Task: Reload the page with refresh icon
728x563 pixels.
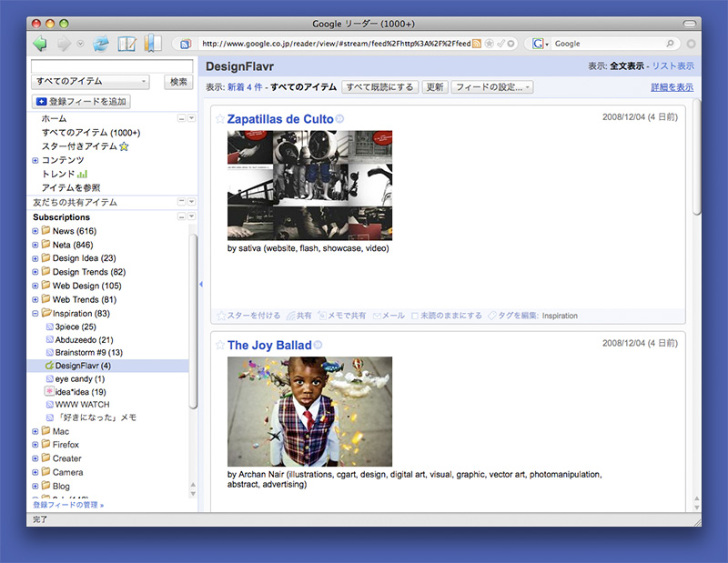Action: (101, 44)
